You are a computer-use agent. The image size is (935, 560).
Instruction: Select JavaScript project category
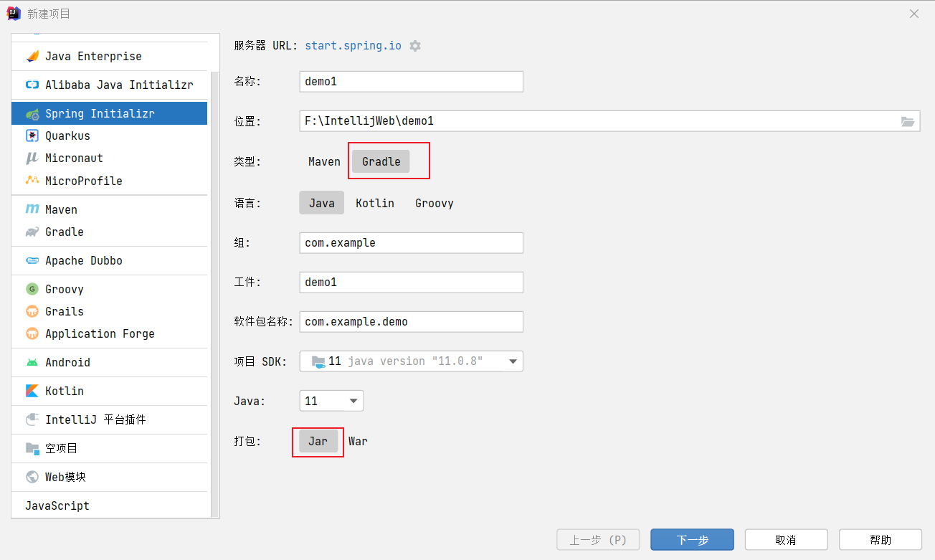click(109, 506)
